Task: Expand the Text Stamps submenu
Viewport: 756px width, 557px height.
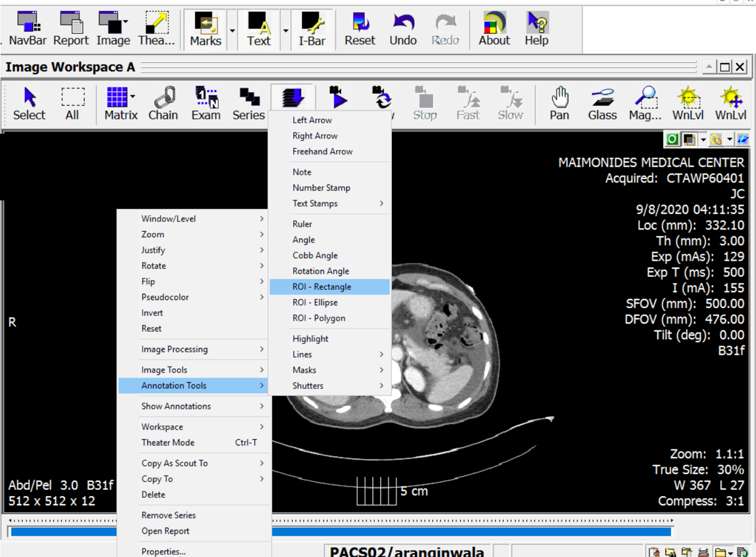Action: pyautogui.click(x=329, y=204)
